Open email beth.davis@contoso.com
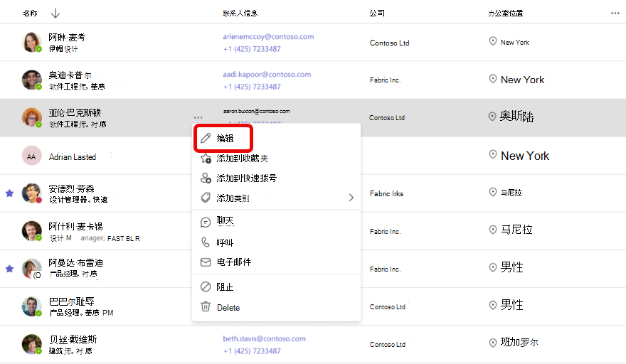 265,339
